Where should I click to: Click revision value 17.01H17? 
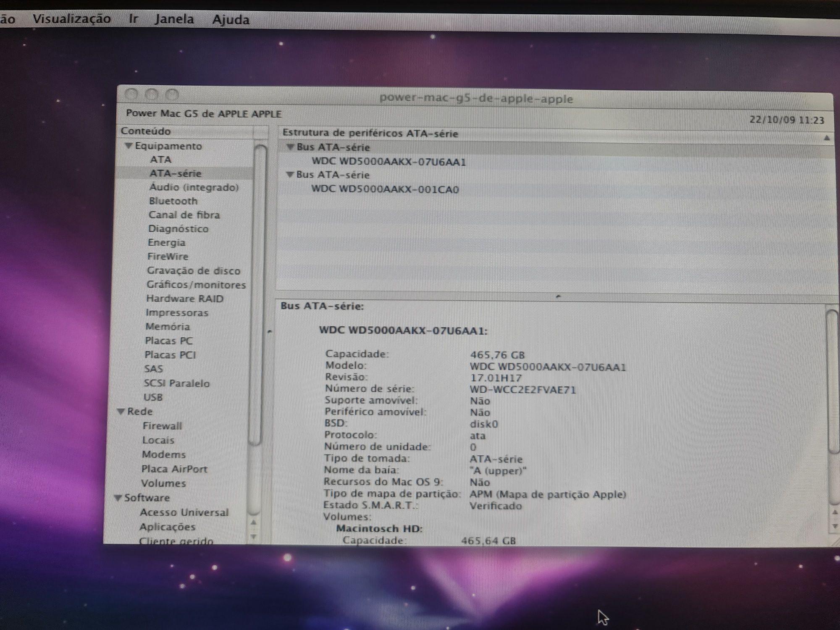(496, 378)
